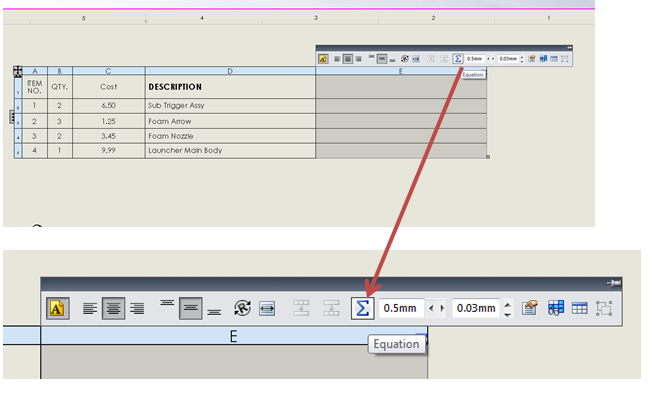This screenshot has width=652, height=393.
Task: Select the 1.25 cost cell
Action: click(x=109, y=121)
